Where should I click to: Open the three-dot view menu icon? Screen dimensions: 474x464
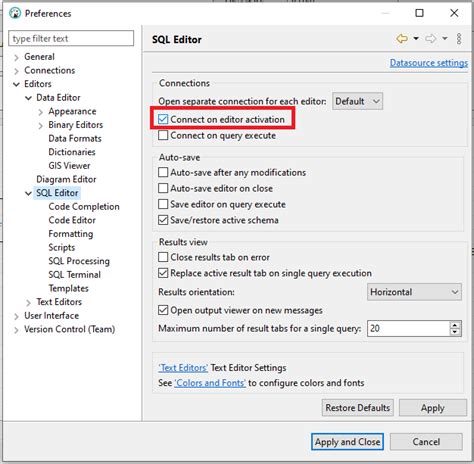pos(459,39)
